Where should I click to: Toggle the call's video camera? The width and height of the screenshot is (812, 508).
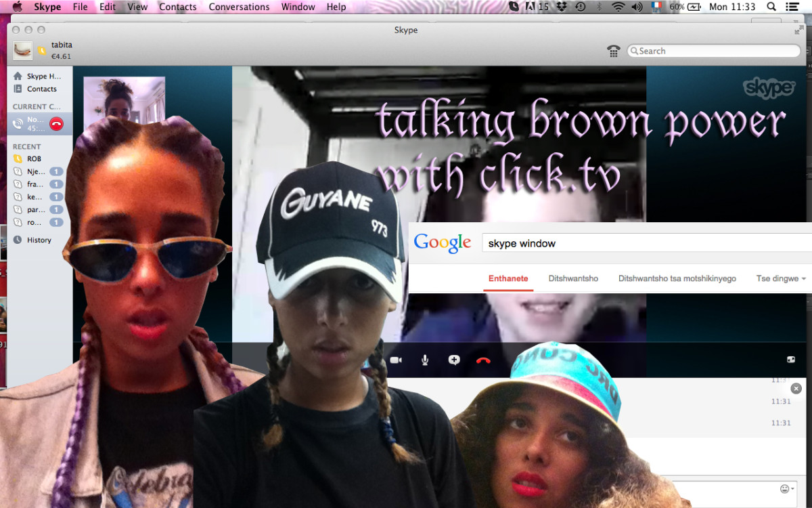pos(396,360)
